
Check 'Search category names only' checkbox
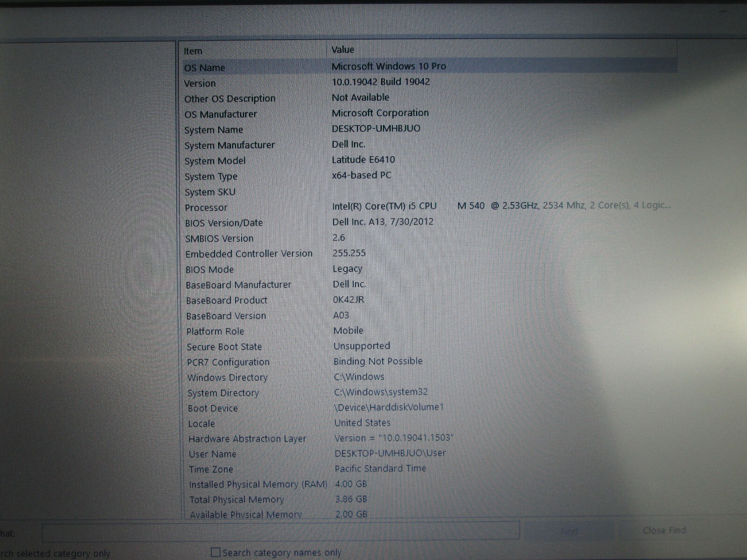215,553
